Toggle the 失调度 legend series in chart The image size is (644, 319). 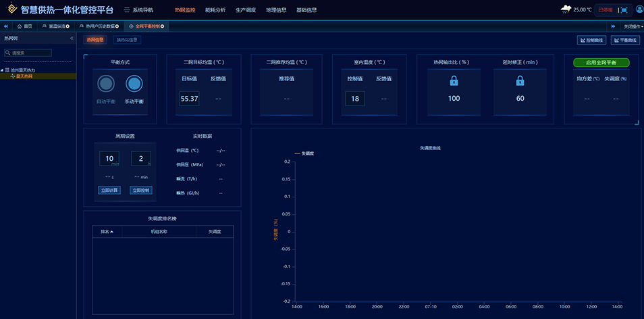(x=304, y=153)
